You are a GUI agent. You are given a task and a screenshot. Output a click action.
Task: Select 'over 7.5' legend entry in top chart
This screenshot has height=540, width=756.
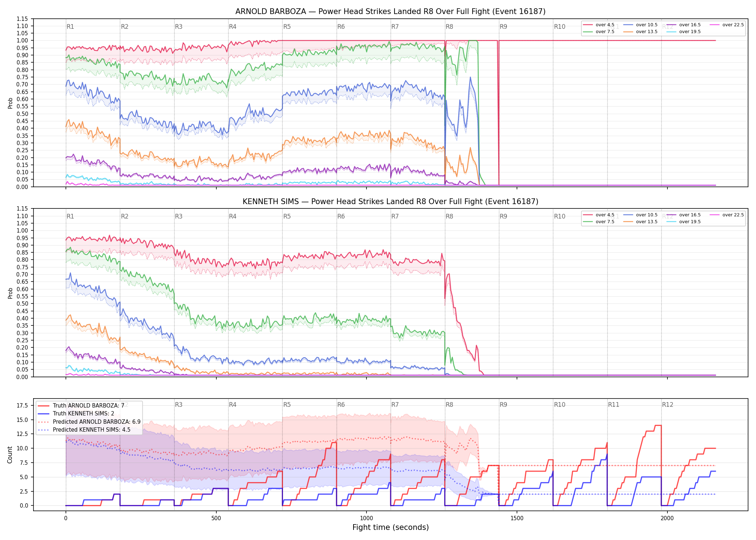[599, 32]
